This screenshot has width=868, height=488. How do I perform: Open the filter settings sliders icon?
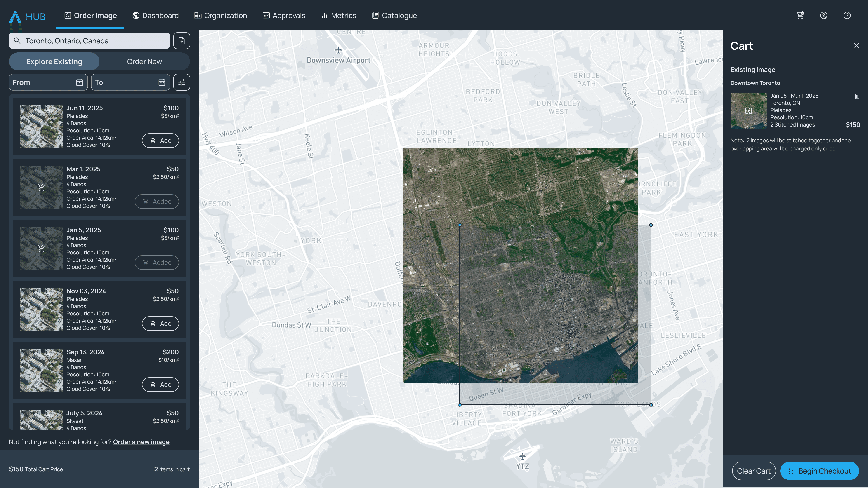[182, 82]
